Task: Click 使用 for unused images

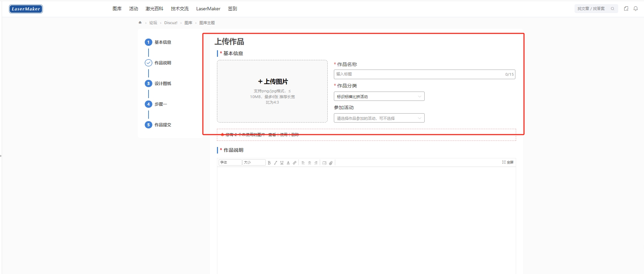Action: pyautogui.click(x=284, y=135)
